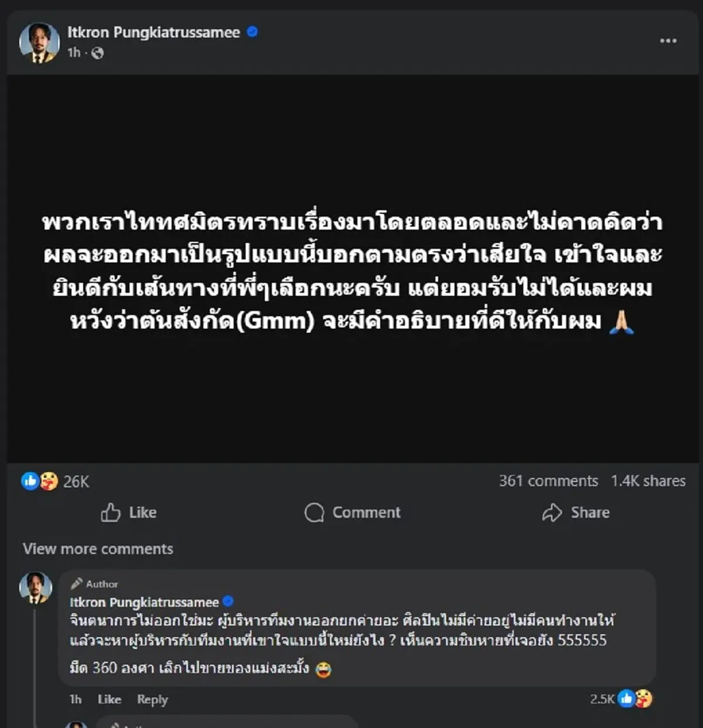Click the commenter's profile picture beside the comment
703x728 pixels.
35,587
